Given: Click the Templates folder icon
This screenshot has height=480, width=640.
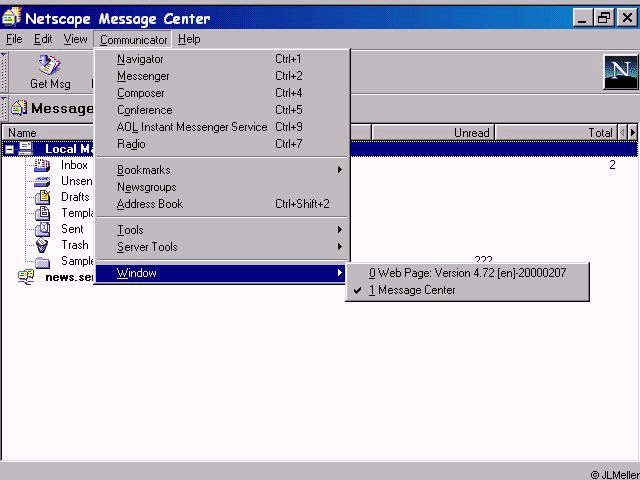Looking at the screenshot, I should pos(42,213).
